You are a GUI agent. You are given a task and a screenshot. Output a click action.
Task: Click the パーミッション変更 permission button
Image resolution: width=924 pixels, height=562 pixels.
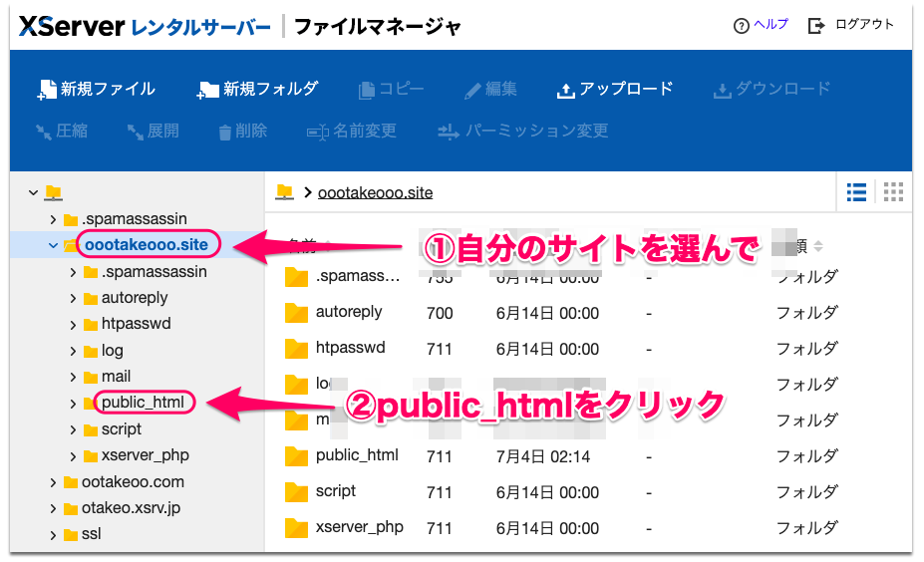[x=522, y=131]
